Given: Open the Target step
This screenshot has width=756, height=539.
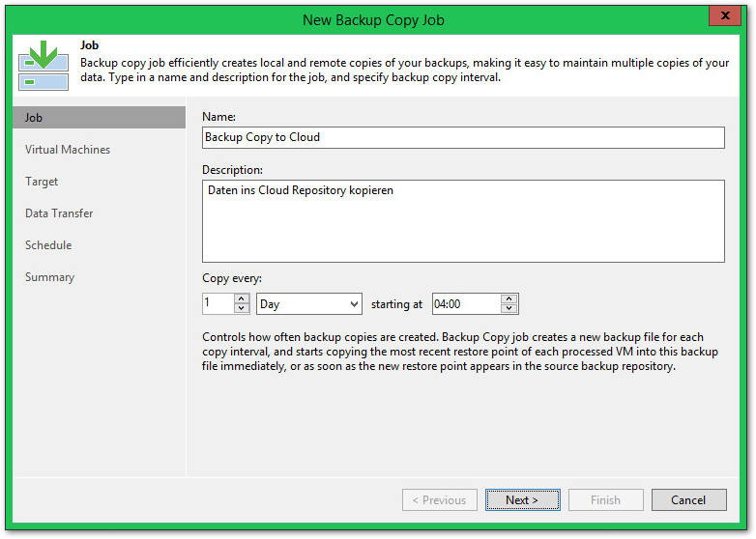Looking at the screenshot, I should [42, 182].
